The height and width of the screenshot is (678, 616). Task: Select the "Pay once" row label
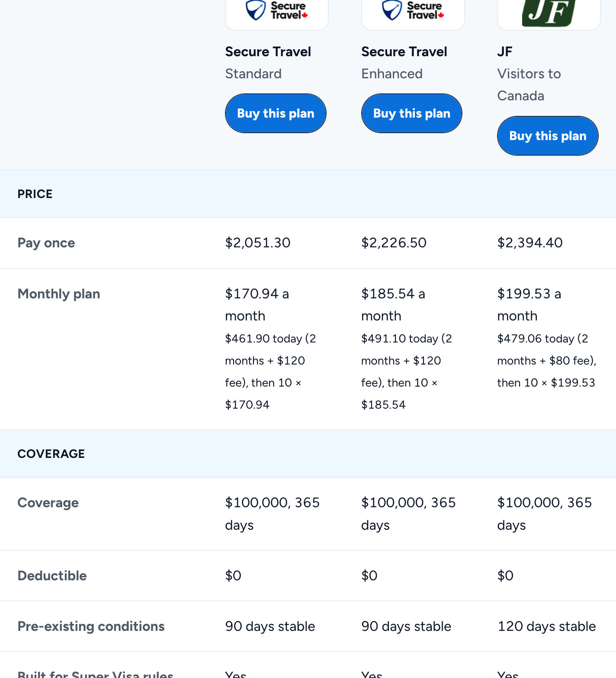(x=46, y=243)
